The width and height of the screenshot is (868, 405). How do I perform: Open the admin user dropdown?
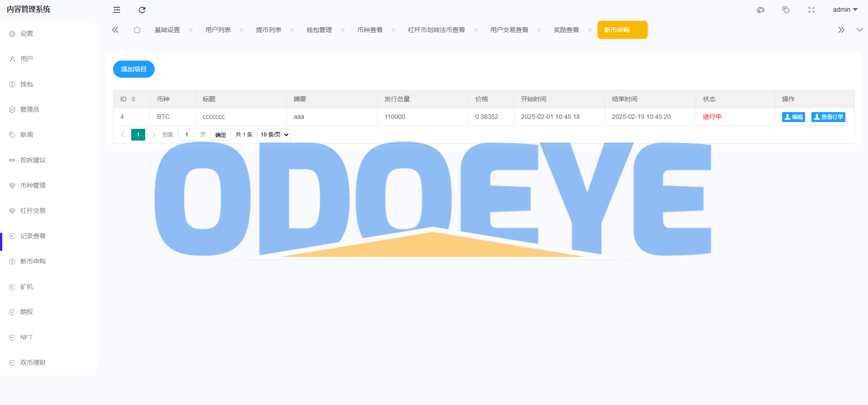(845, 9)
